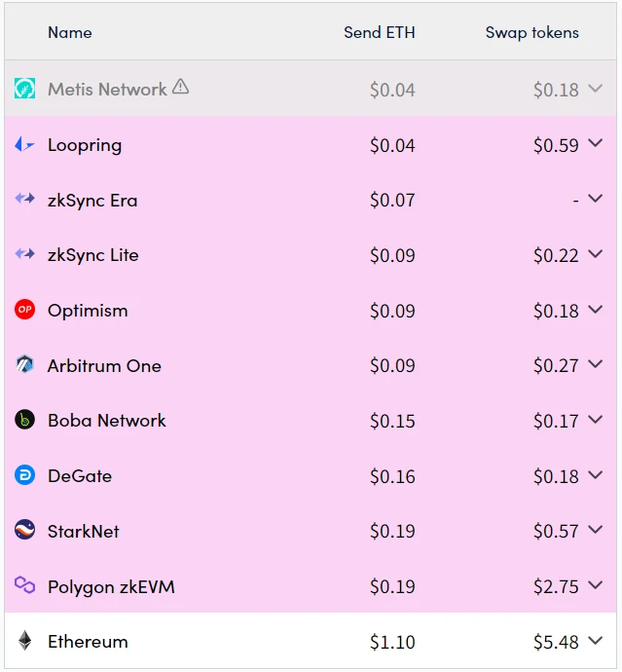Click the Ethereum diamond logo icon
This screenshot has height=672, width=622.
(x=25, y=640)
